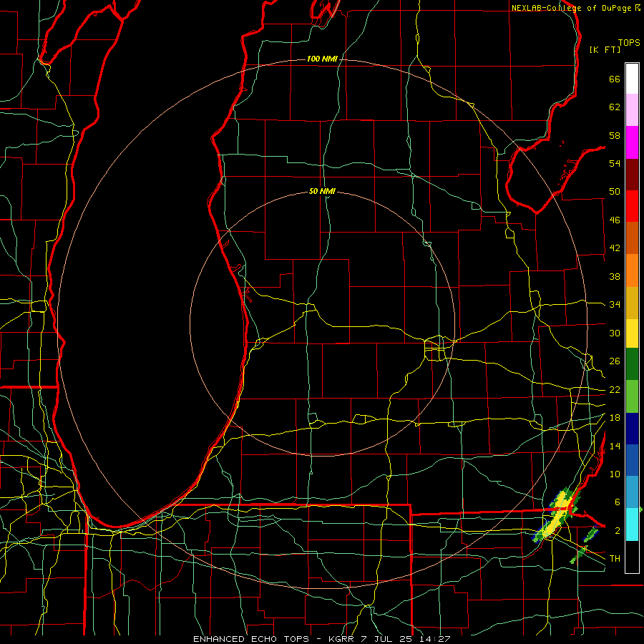The width and height of the screenshot is (644, 644).
Task: Click the 18 legend value
Action: tap(615, 418)
